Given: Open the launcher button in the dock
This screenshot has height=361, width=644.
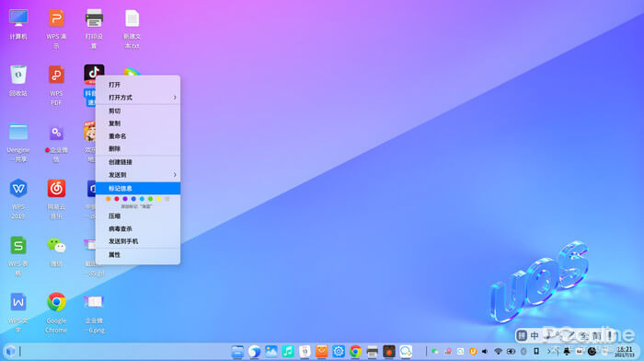Looking at the screenshot, I should tap(10, 351).
